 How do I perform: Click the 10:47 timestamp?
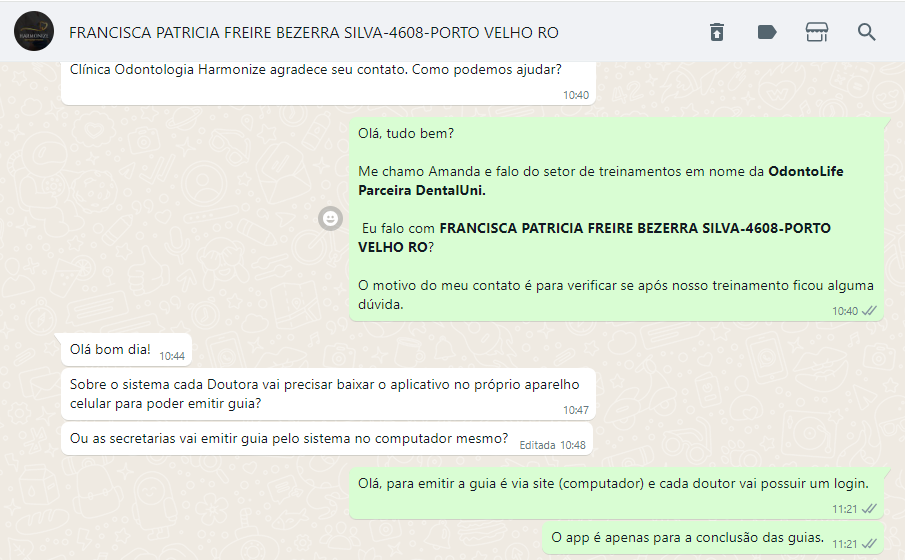[576, 410]
